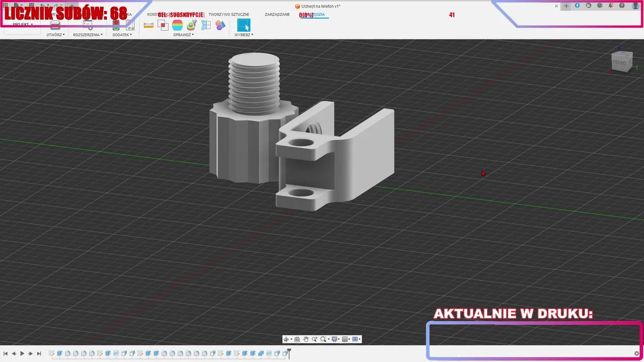The image size is (644, 362).
Task: Open the Zoom Window dropdown arrow
Action: tap(329, 339)
